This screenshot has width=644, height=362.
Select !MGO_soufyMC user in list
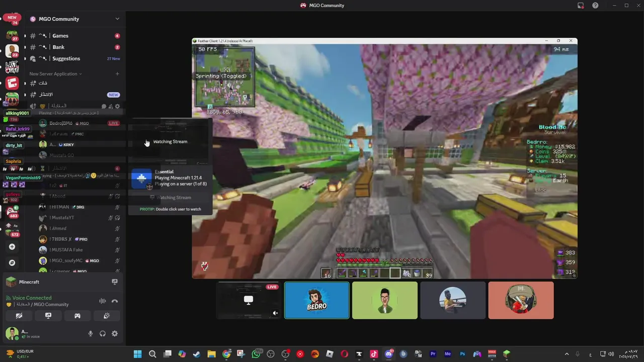coord(79,260)
